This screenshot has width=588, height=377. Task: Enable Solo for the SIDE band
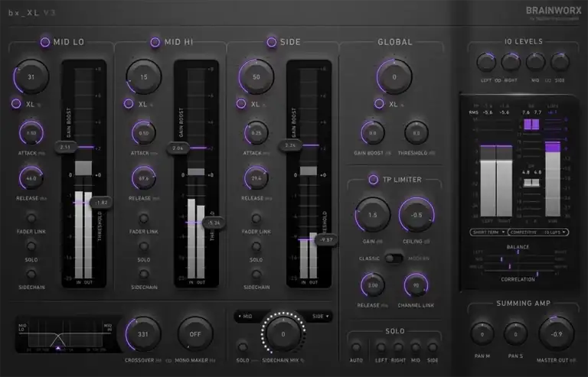[256, 246]
